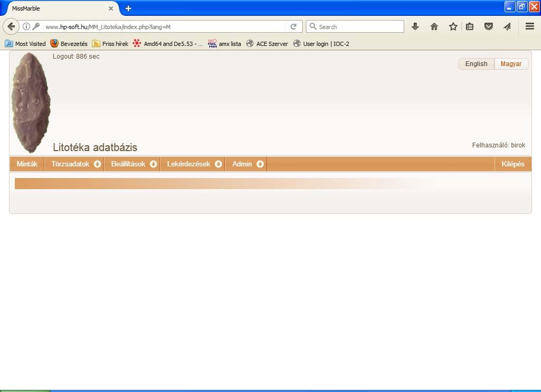Open the hamburger browser menu
This screenshot has width=541, height=392.
coord(530,26)
